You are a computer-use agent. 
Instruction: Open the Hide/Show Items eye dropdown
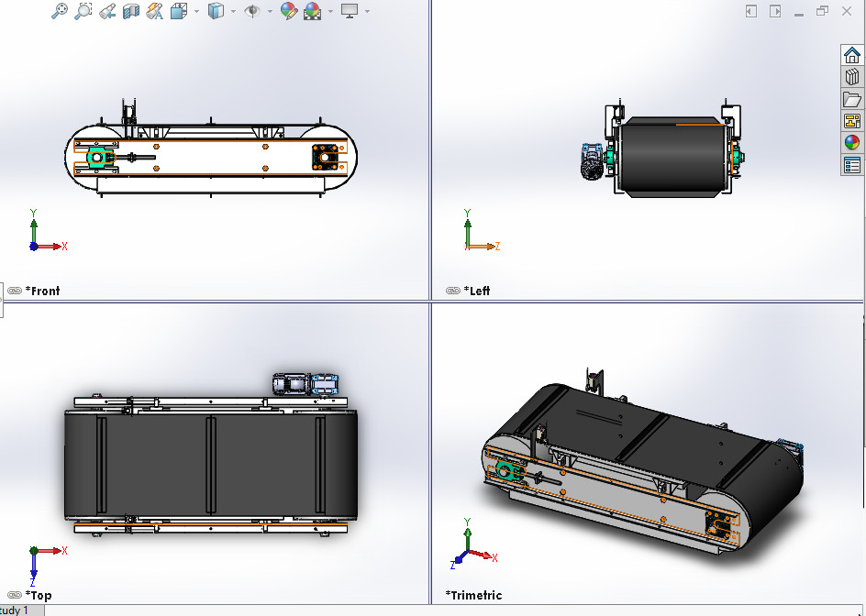pyautogui.click(x=254, y=11)
